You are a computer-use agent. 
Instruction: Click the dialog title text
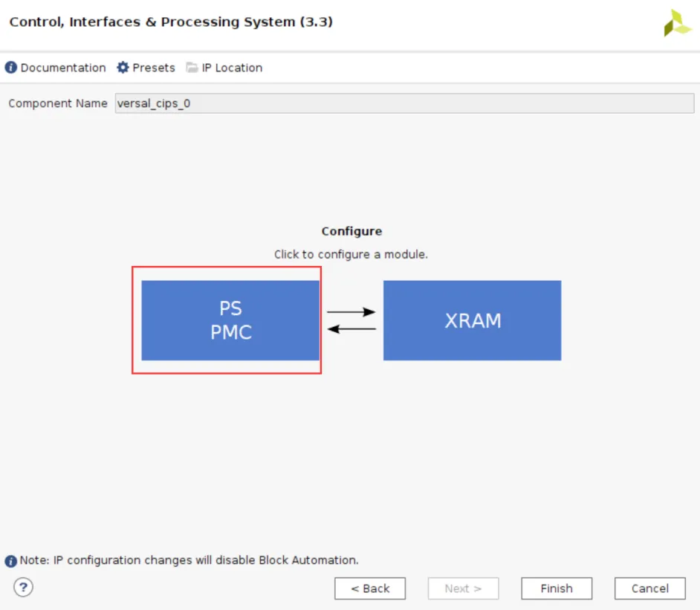tap(171, 22)
